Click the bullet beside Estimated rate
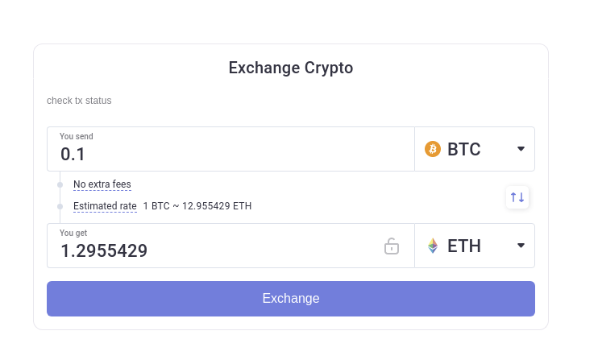598x364 pixels. [x=60, y=206]
